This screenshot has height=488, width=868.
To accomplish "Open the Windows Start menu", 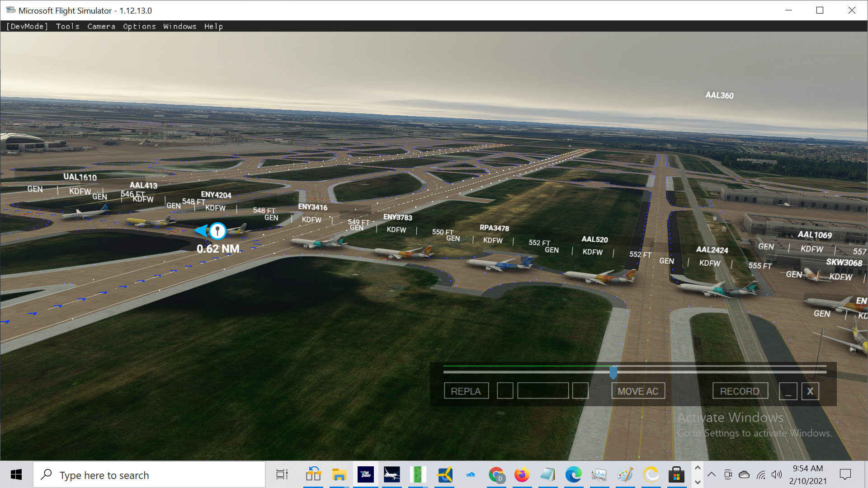I will coord(16,474).
